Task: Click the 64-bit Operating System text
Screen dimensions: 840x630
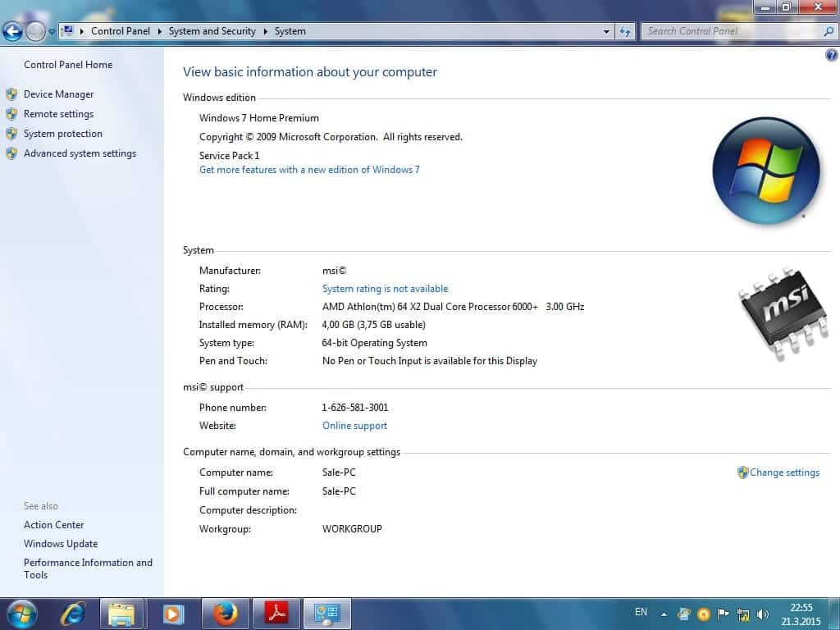Action: [x=374, y=343]
